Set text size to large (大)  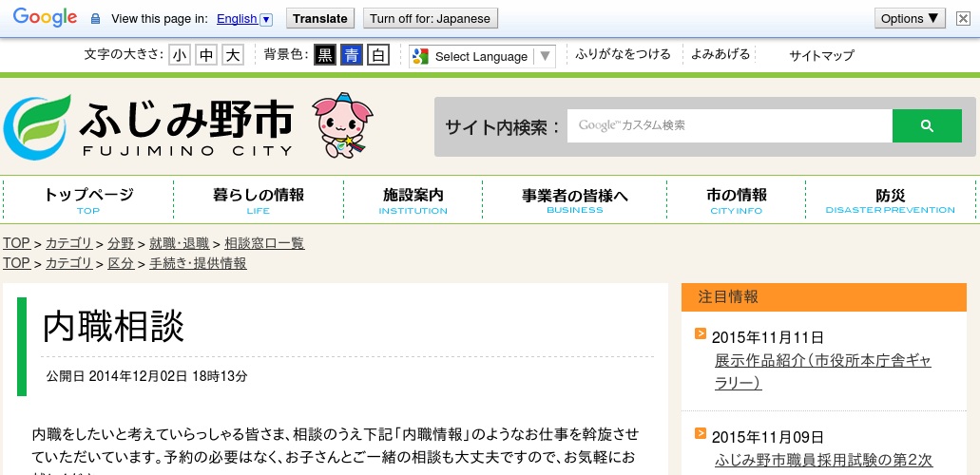click(x=233, y=55)
